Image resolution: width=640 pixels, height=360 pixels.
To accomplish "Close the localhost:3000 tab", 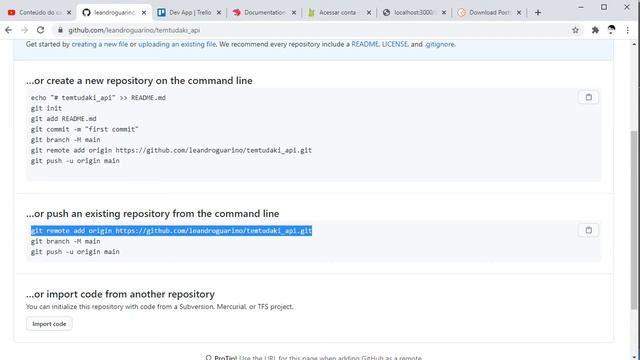I will 444,13.
